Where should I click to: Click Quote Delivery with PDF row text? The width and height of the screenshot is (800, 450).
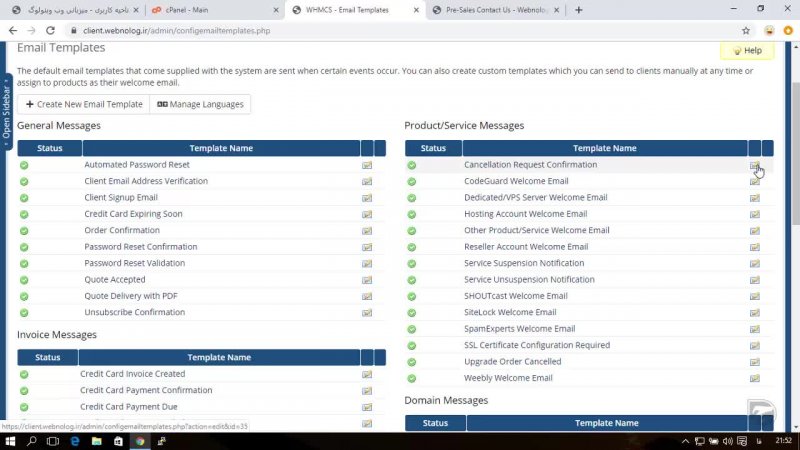(131, 296)
